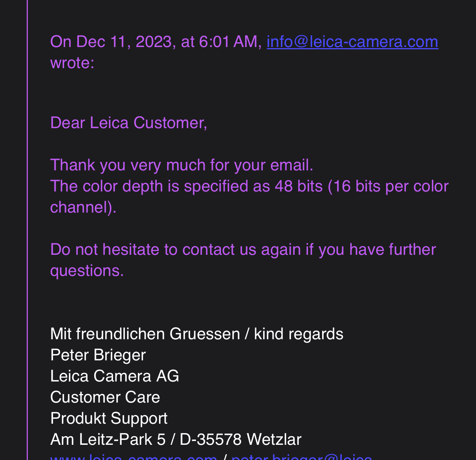
Task: Click the 'Produkt Support' signature line
Action: 109,419
